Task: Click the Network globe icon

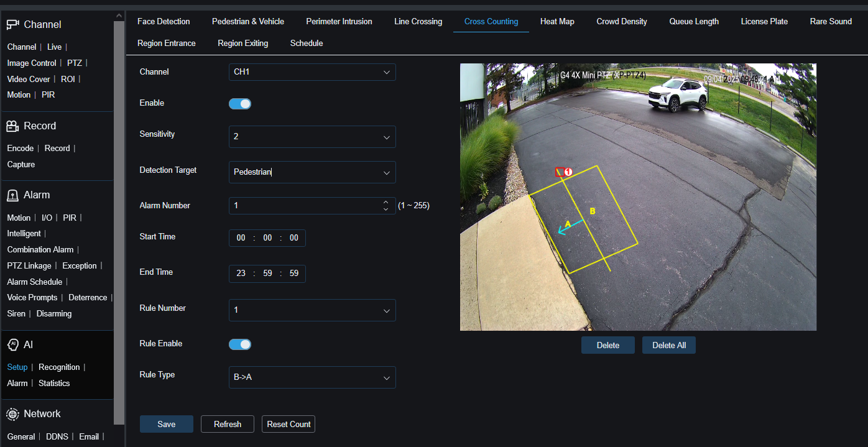Action: click(x=12, y=414)
